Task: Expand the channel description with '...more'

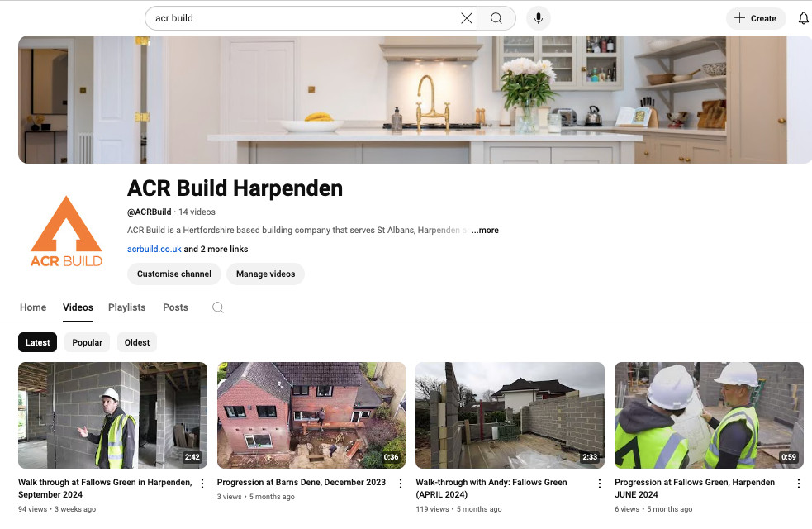Action: click(x=485, y=230)
